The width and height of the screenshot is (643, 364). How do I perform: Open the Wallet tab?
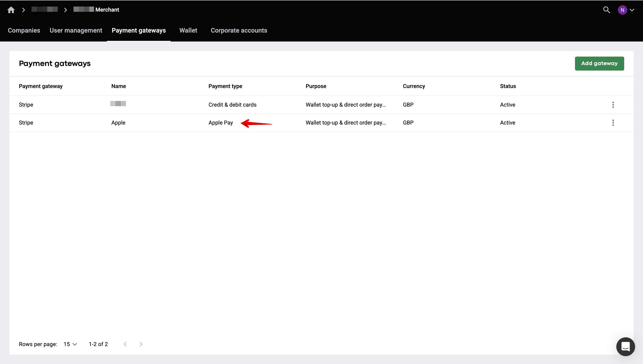tap(188, 31)
